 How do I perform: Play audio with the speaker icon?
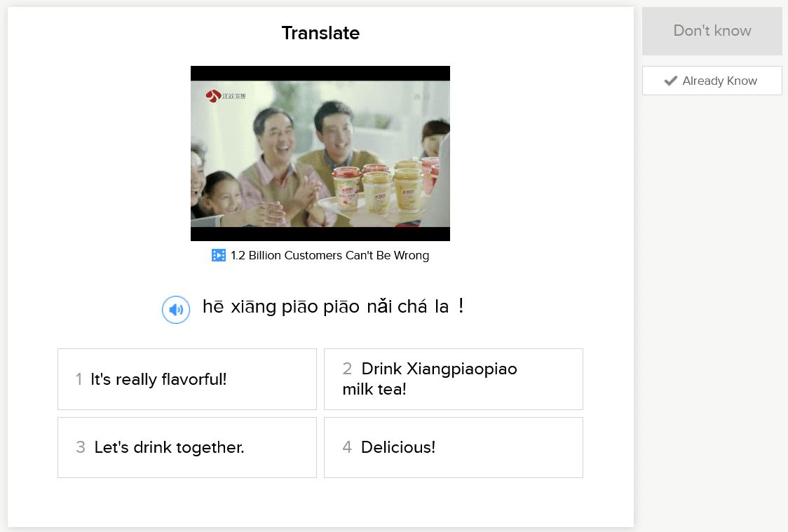point(176,310)
